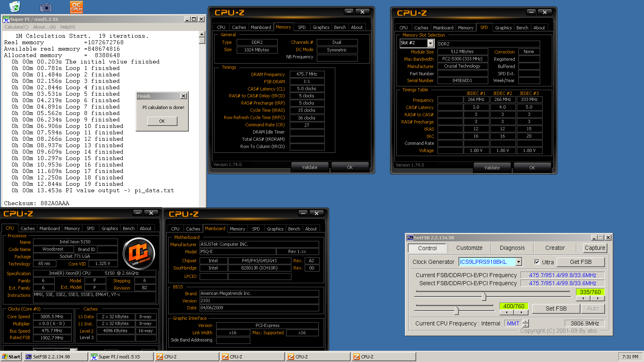Viewport: 644px width, 362px height.
Task: Click Validate in CPU-Z Memory window
Action: (x=310, y=167)
